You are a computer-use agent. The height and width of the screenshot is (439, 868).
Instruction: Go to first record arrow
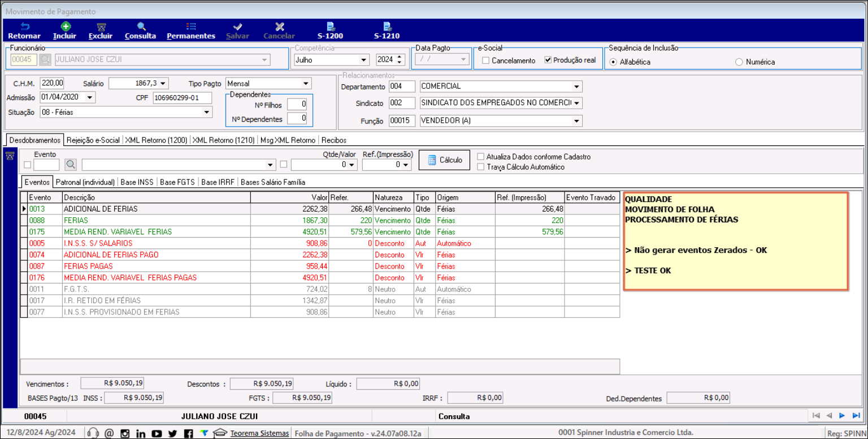pyautogui.click(x=816, y=416)
